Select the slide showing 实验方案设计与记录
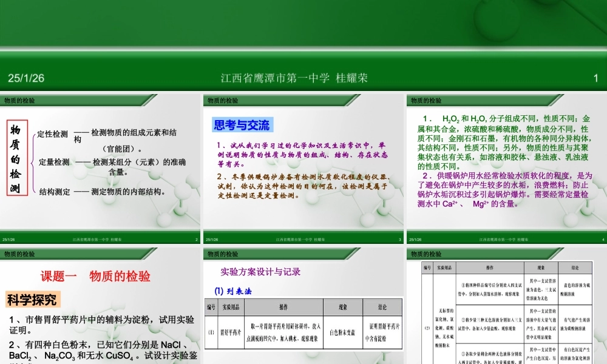Screen dimensions: 607x364 (302, 303)
